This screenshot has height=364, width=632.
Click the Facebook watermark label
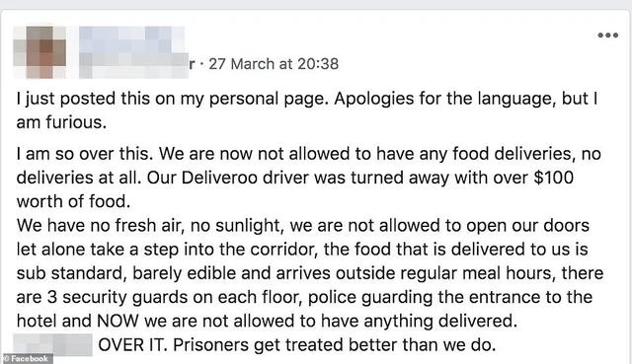(x=27, y=358)
